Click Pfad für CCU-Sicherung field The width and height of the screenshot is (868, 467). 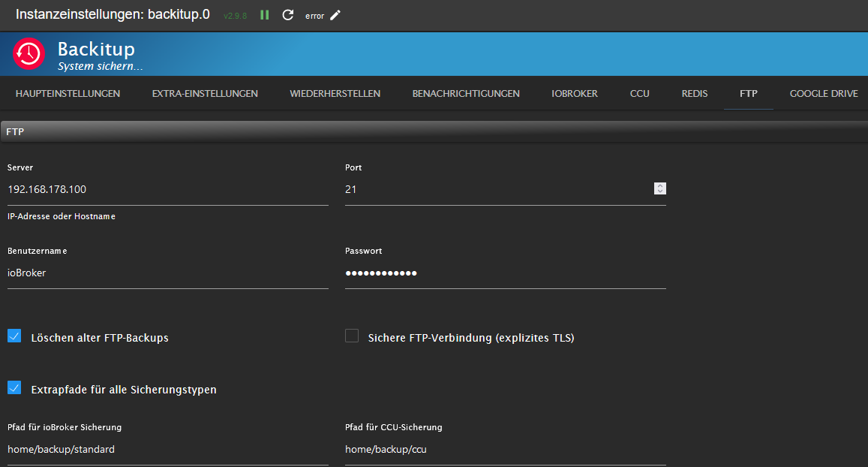[x=506, y=449]
